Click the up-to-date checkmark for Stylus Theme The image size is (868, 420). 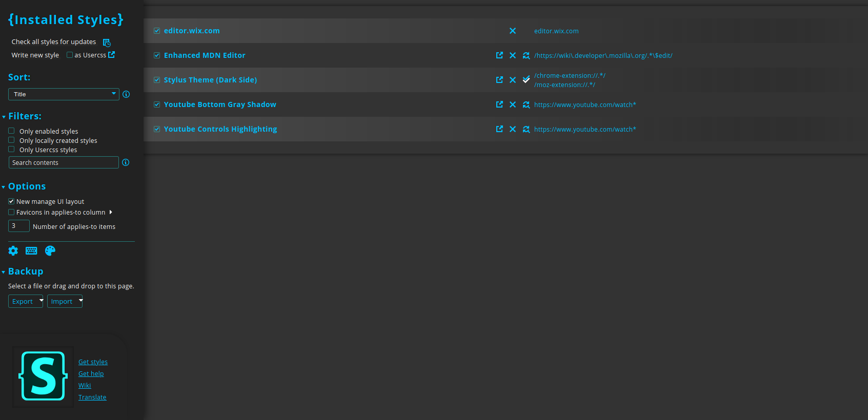click(x=526, y=79)
